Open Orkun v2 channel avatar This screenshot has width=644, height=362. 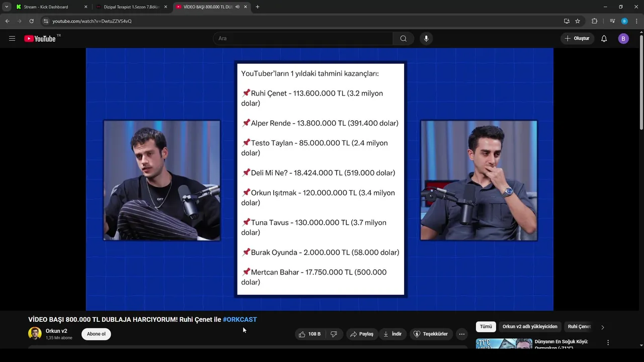click(x=35, y=334)
